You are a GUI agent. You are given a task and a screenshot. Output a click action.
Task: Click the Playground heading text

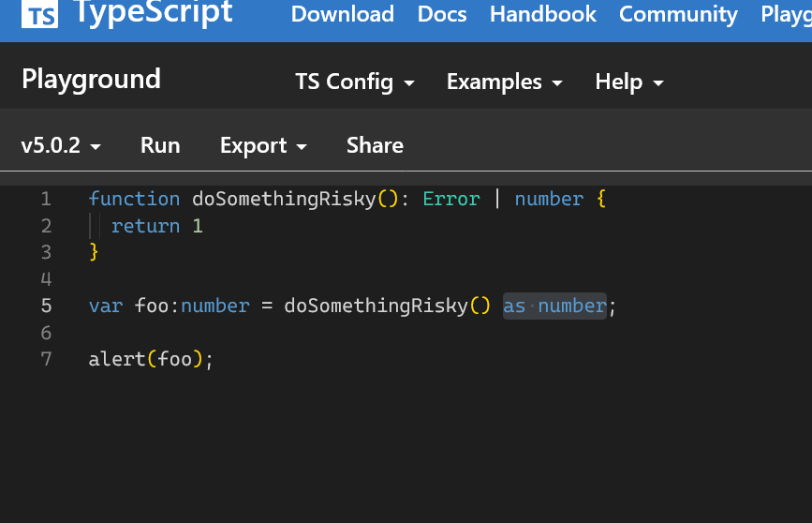click(91, 80)
